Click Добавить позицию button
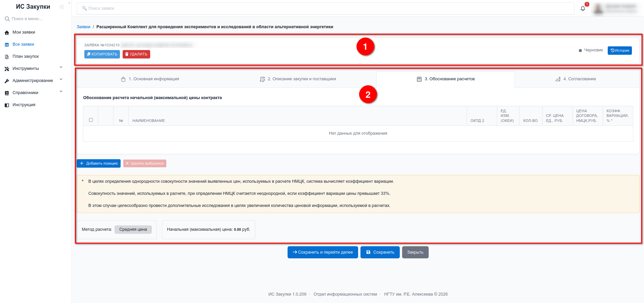The width and height of the screenshot is (644, 303). click(99, 164)
